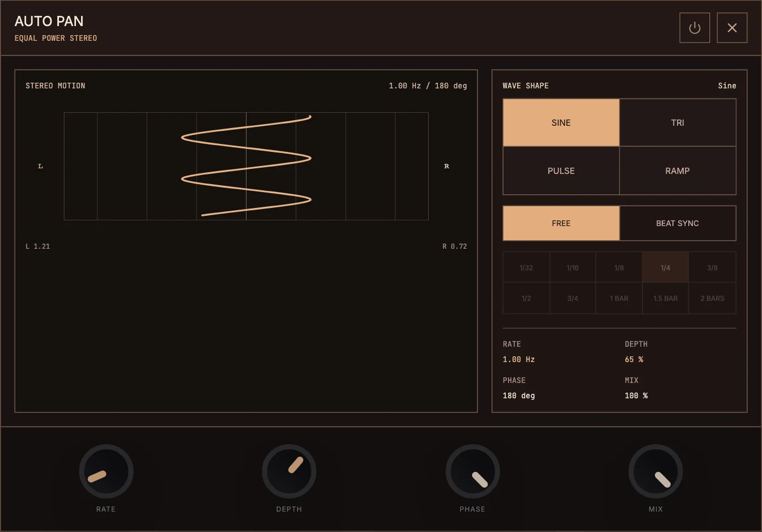
Task: Switch to FREE rate mode
Action: coord(561,223)
